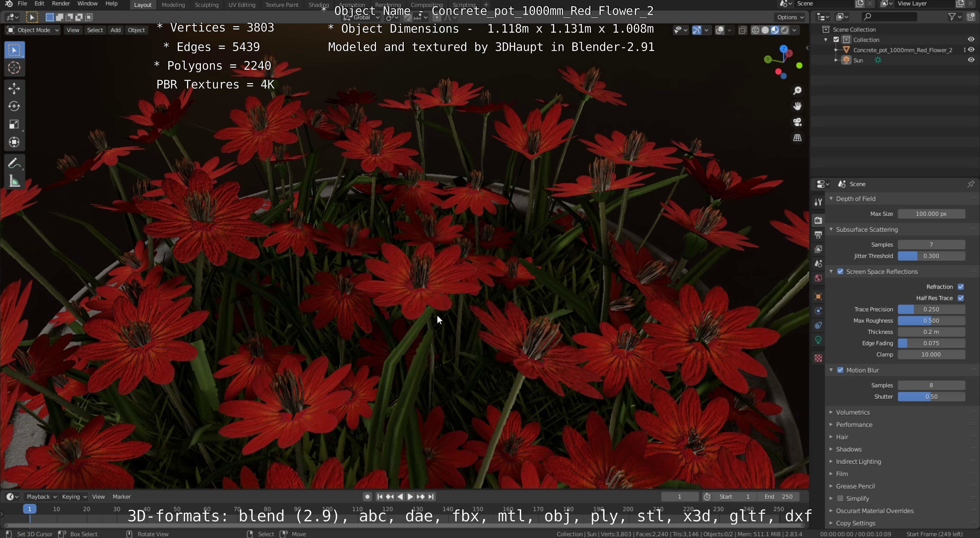The image size is (980, 538).
Task: Open the Window menu
Action: pos(87,3)
